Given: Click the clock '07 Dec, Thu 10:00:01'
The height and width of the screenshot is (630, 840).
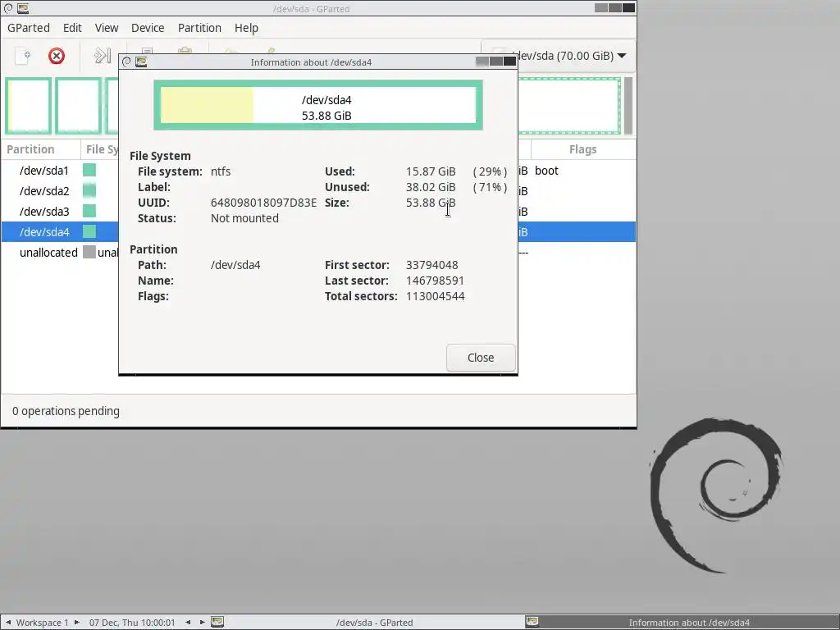Looking at the screenshot, I should pos(132,623).
